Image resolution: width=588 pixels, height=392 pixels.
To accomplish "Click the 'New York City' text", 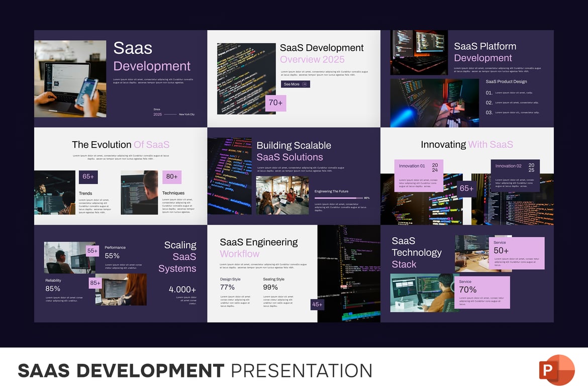I will coord(187,115).
